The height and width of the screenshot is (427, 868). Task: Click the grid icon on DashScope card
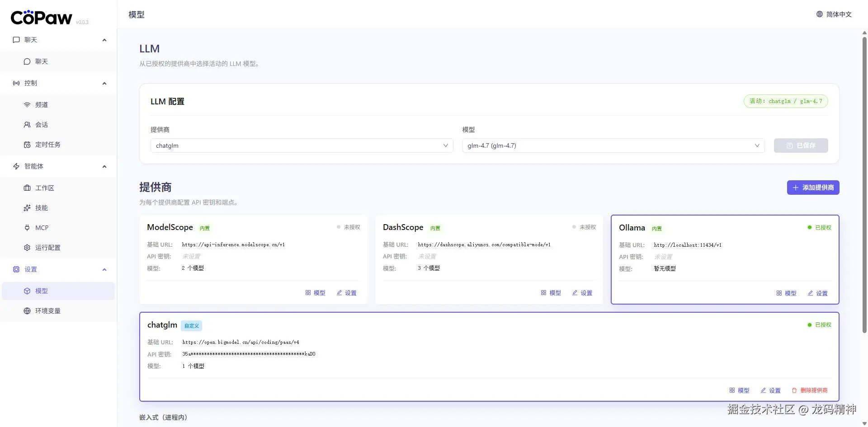[x=543, y=293]
